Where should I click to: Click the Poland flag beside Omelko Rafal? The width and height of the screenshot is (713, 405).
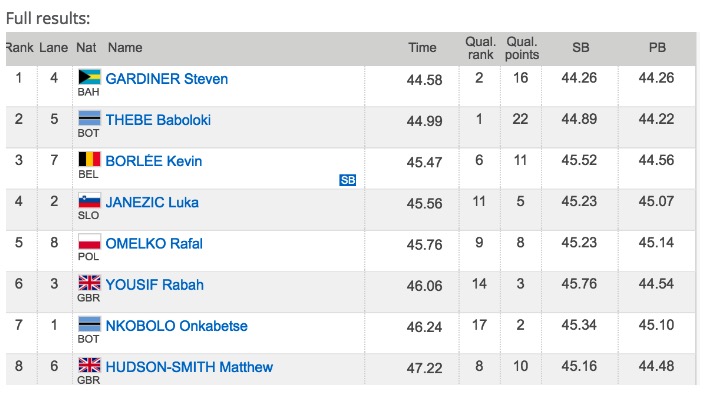(x=89, y=242)
